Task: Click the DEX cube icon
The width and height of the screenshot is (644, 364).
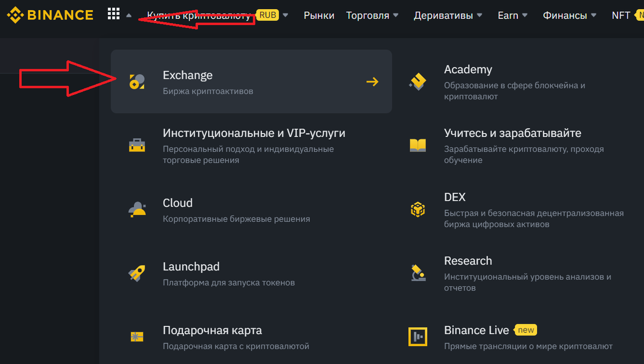Action: click(418, 209)
